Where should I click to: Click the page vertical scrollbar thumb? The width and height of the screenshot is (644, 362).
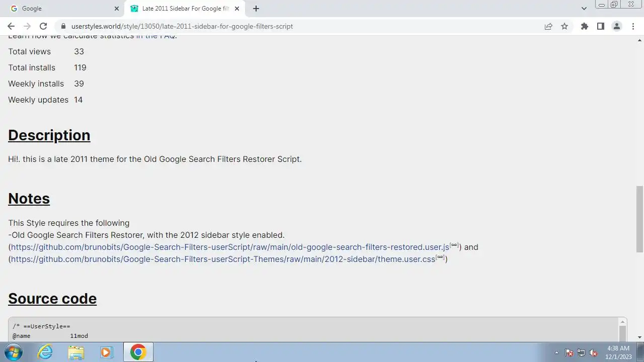click(639, 219)
